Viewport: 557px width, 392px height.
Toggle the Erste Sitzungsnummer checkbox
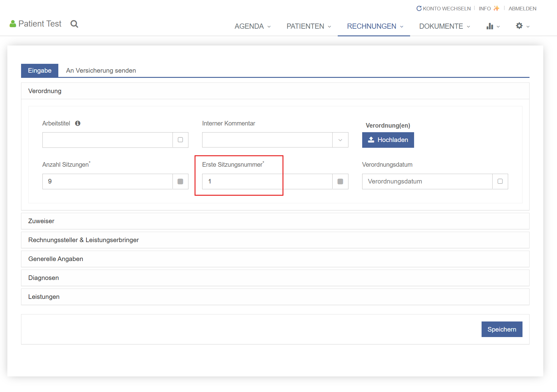(340, 182)
